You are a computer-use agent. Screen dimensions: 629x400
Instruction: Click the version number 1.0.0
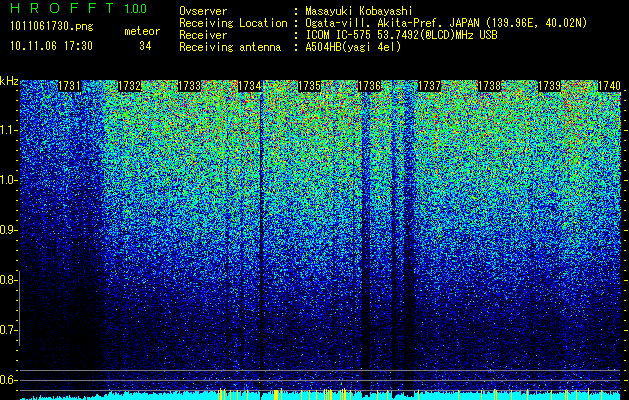coord(136,9)
